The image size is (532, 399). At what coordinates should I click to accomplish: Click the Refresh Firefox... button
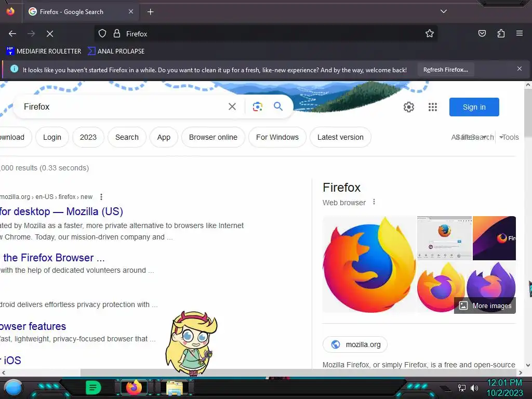445,70
